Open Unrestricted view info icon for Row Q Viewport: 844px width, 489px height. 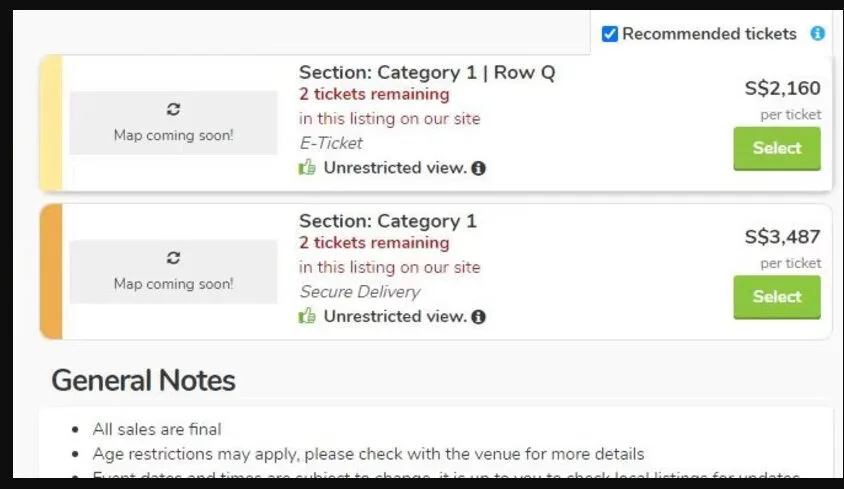coord(479,168)
